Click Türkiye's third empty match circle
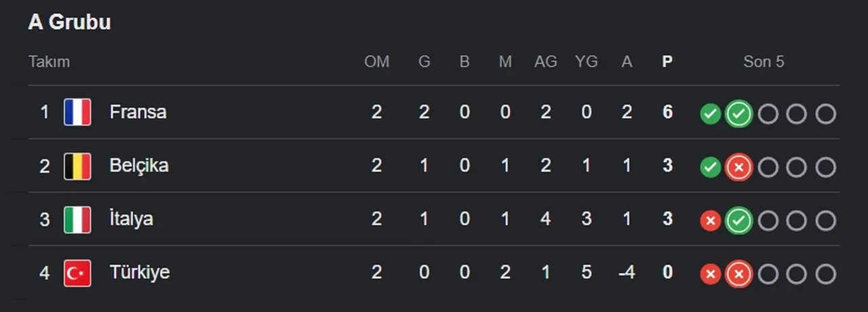Screen dimensions: 868x312 (x=825, y=274)
